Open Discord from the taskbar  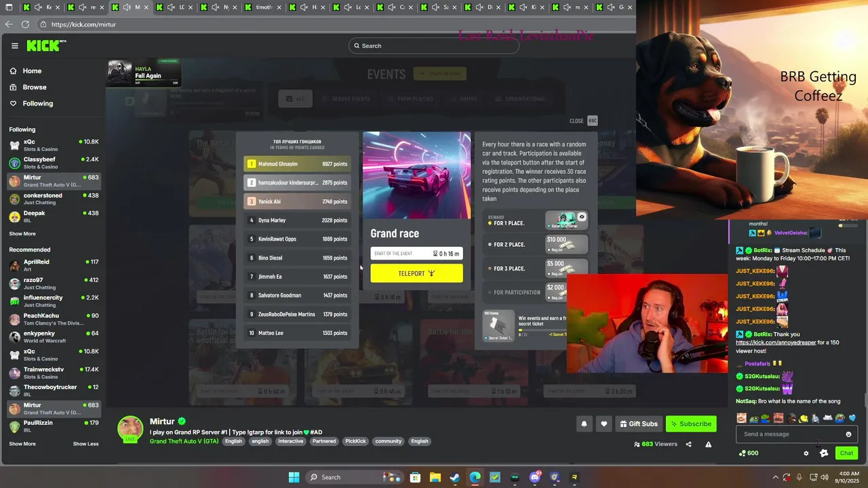point(535,477)
